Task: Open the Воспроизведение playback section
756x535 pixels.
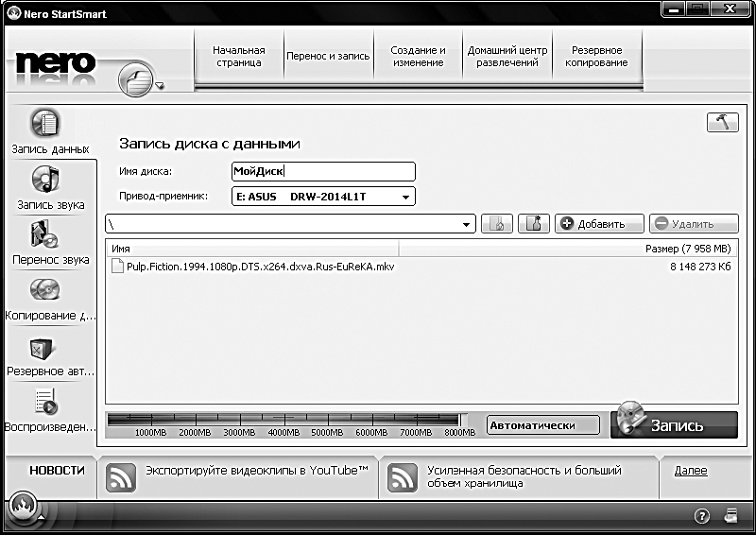Action: point(50,411)
